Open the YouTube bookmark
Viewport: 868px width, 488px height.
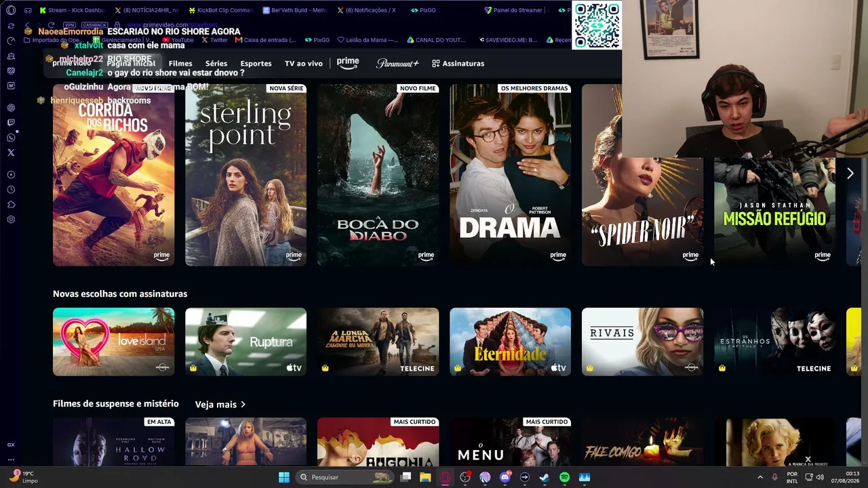click(177, 40)
